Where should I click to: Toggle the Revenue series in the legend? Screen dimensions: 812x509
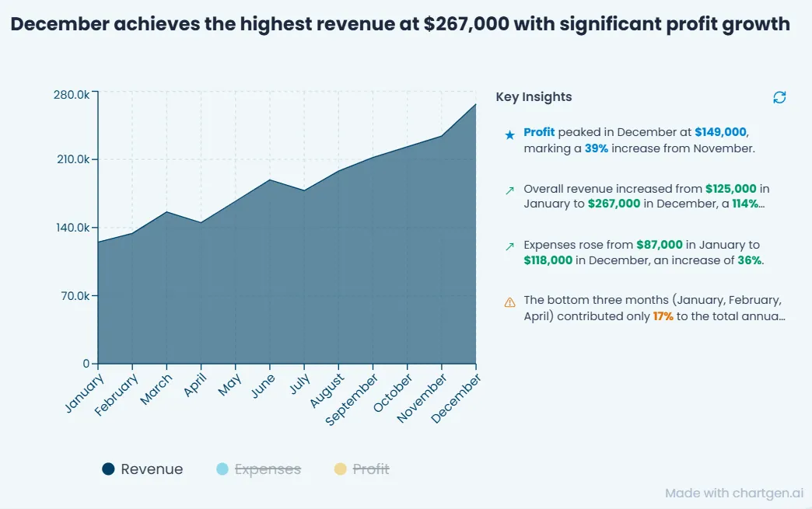point(142,469)
